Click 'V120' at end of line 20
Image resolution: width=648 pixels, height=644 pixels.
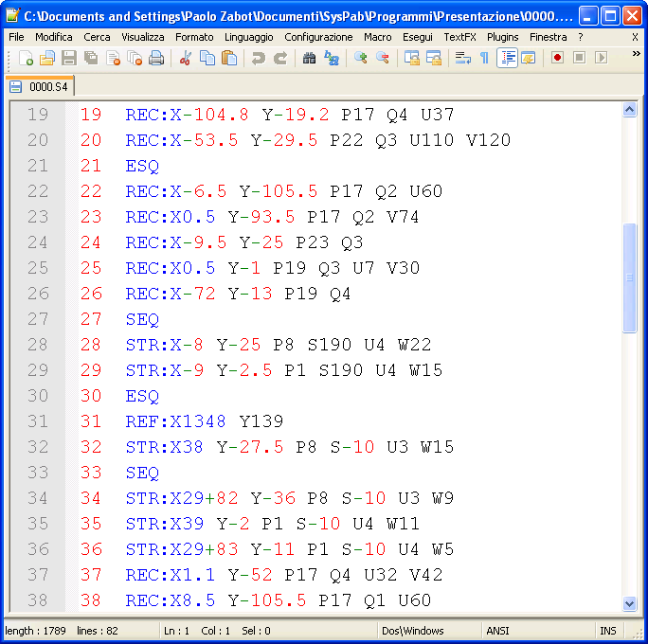489,140
